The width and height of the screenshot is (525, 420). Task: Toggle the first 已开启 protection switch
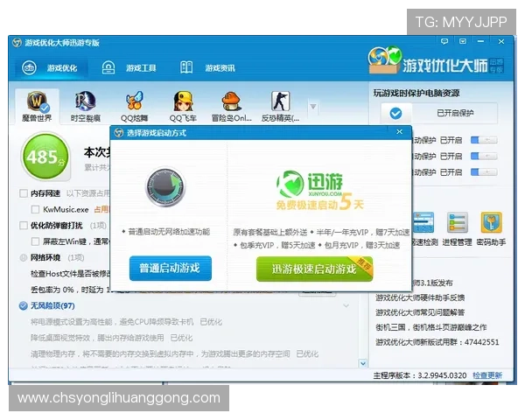point(484,140)
